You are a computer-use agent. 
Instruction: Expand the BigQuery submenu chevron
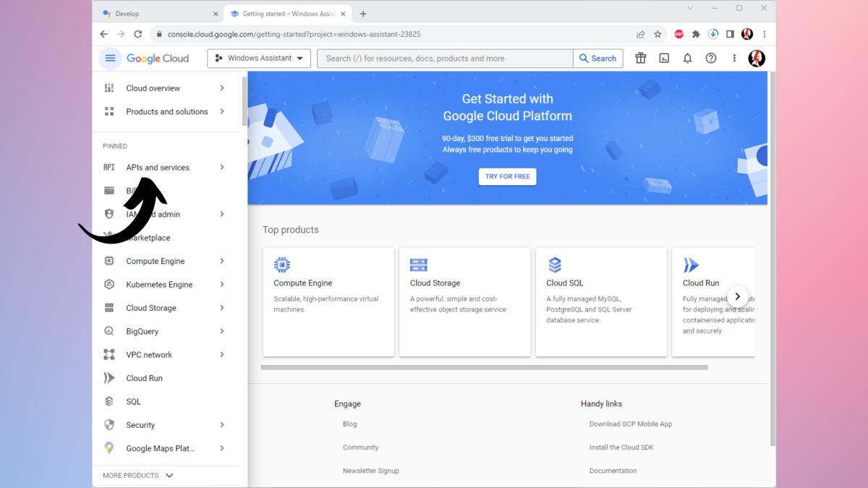(x=222, y=331)
